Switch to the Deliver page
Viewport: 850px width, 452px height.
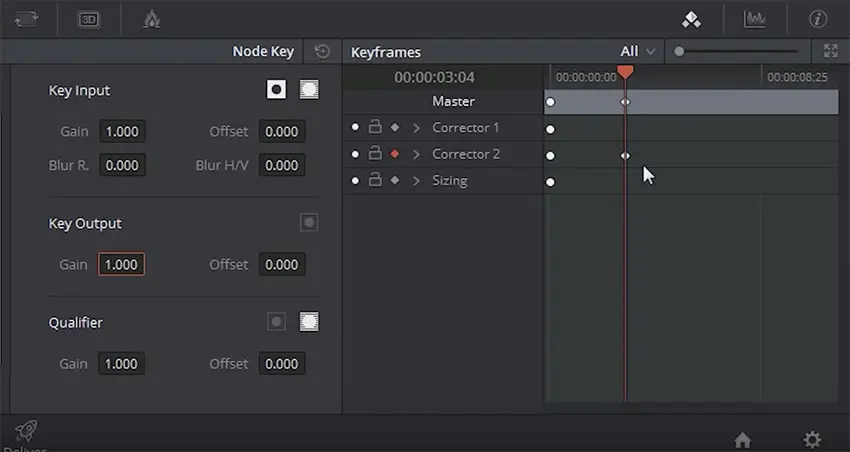pyautogui.click(x=25, y=436)
